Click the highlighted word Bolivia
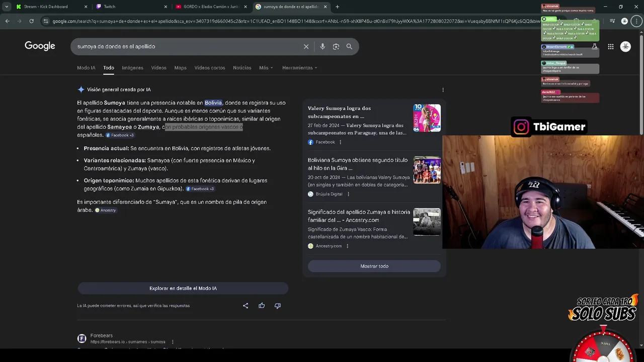 [213, 103]
